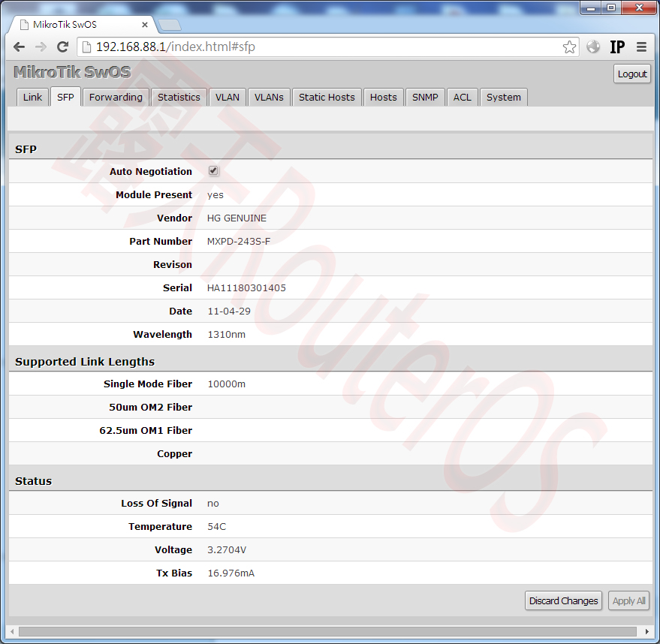
Task: Click the Logout button
Action: (x=632, y=74)
